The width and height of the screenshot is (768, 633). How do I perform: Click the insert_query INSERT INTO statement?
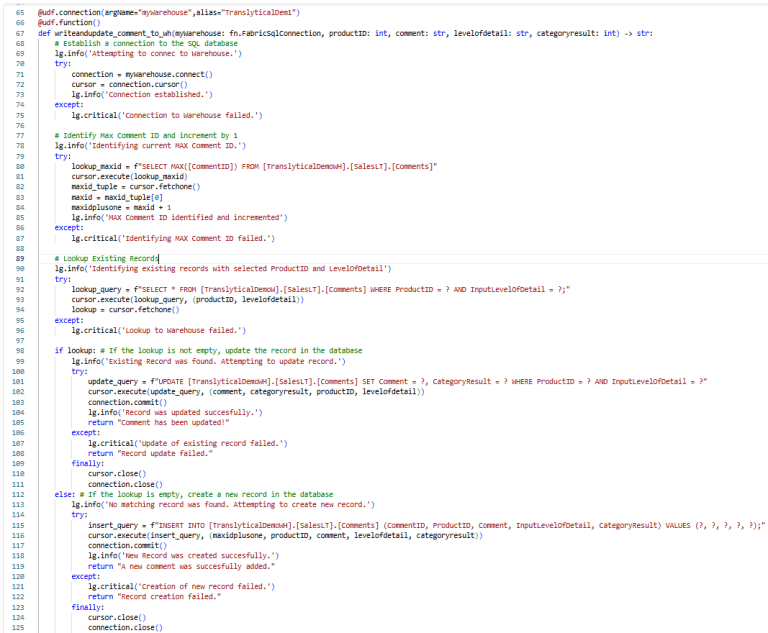[427, 526]
